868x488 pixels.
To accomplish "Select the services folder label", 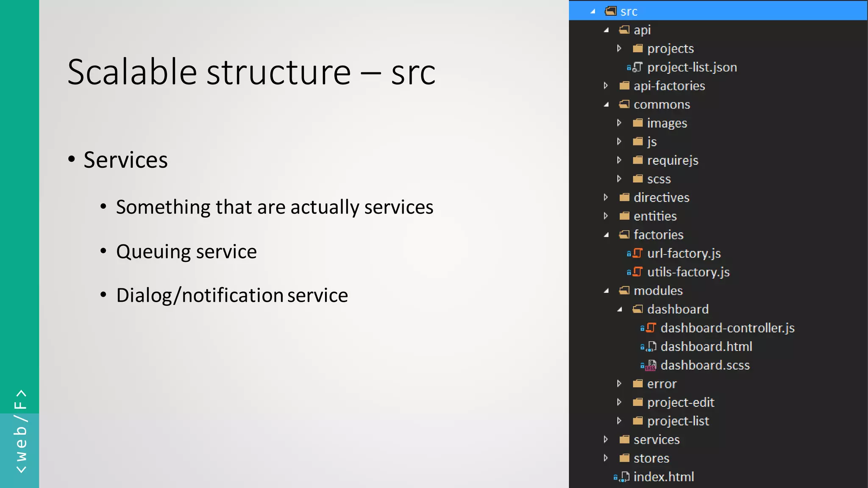I will (657, 440).
